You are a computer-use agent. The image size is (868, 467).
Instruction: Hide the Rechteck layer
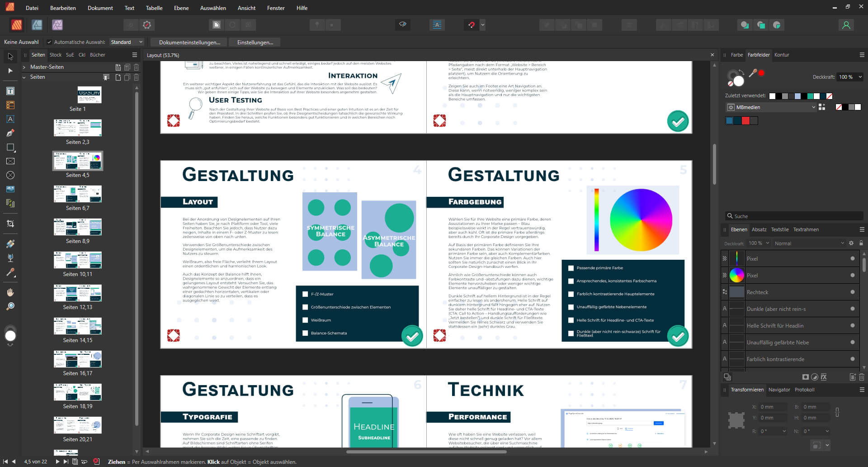[x=852, y=292]
